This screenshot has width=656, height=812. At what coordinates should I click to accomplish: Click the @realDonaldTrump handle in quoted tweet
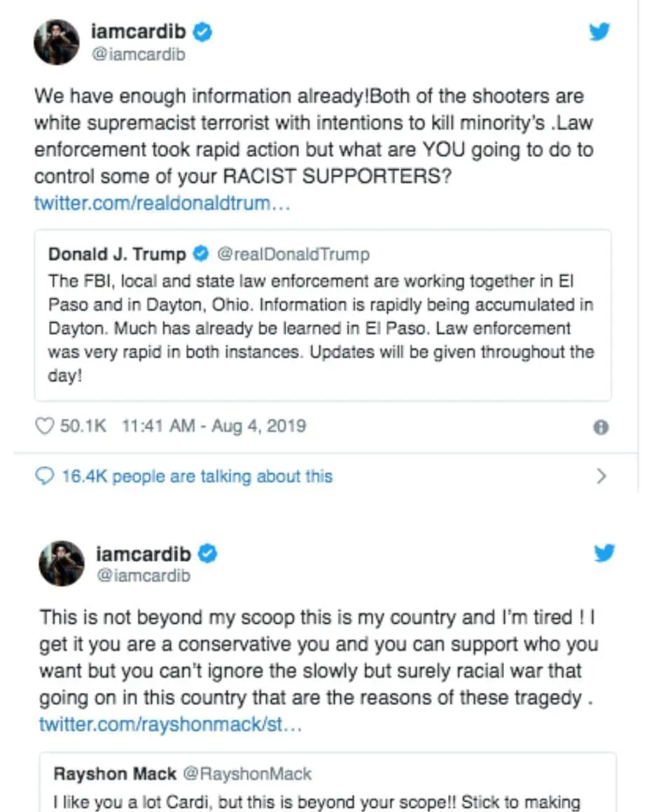[293, 253]
